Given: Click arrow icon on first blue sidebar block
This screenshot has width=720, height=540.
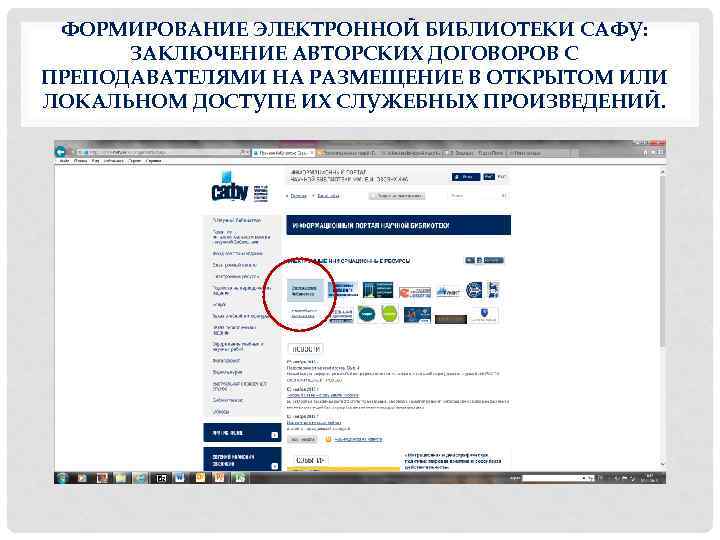Looking at the screenshot, I should click(275, 435).
